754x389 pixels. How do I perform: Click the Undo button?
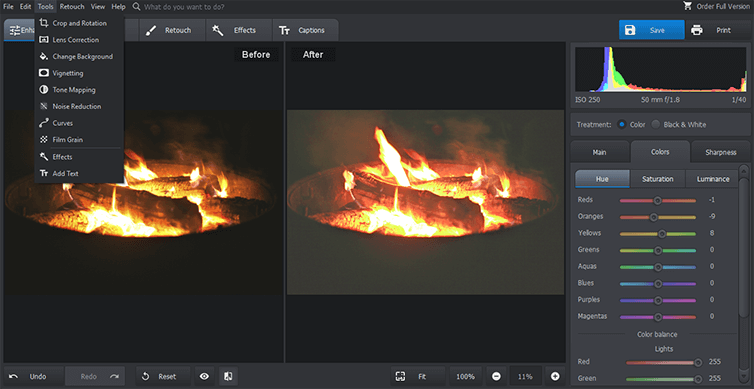click(x=33, y=376)
